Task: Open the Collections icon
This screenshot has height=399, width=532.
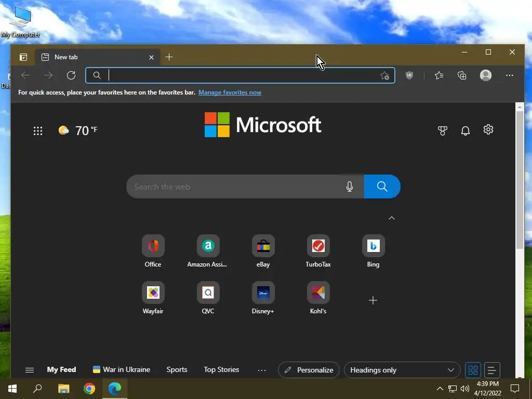Action: pyautogui.click(x=462, y=75)
